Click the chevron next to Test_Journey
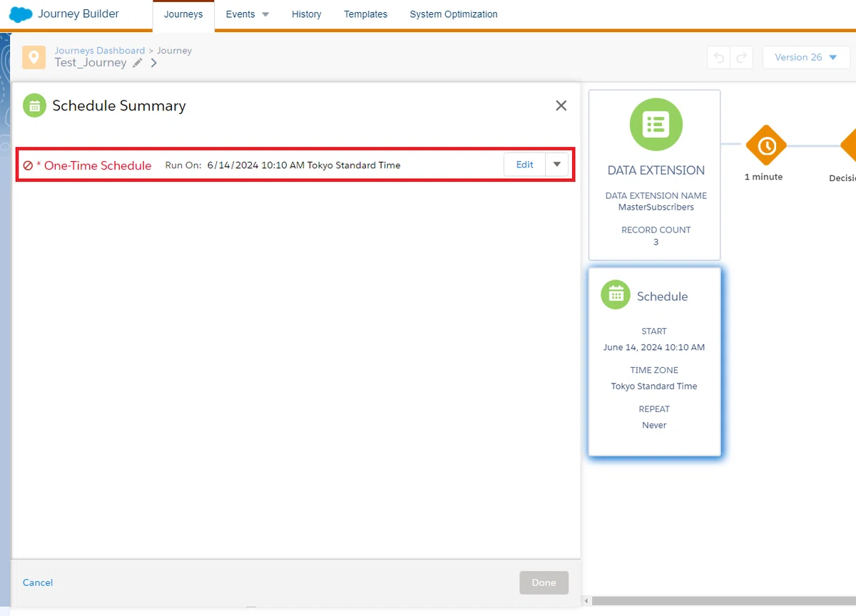The image size is (856, 616). [x=154, y=63]
